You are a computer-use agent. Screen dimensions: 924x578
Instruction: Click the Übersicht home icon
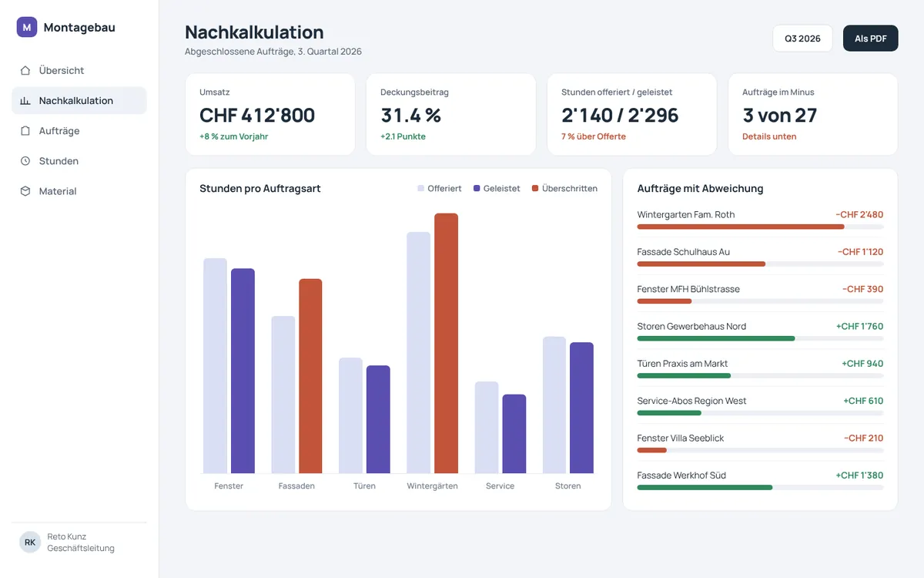pos(25,70)
